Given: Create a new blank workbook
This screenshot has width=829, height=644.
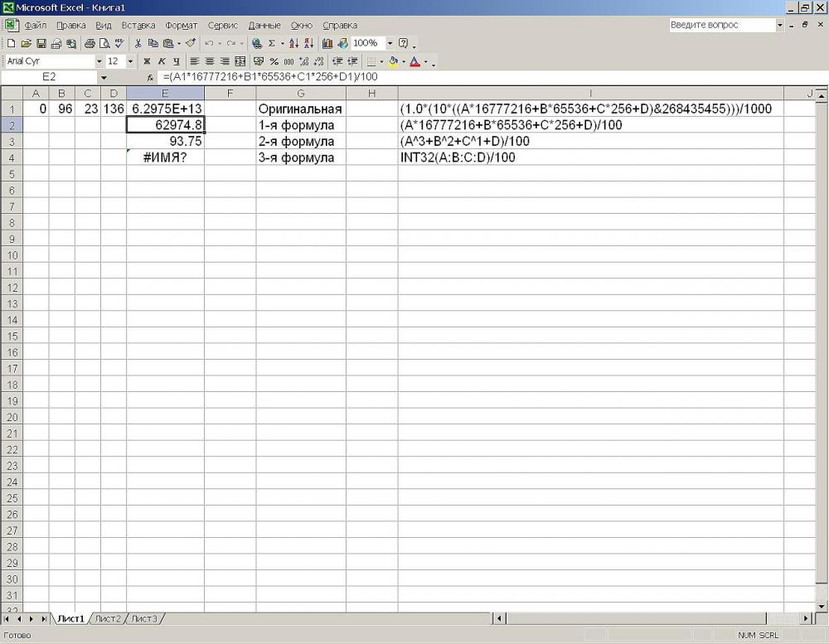Looking at the screenshot, I should 11,43.
